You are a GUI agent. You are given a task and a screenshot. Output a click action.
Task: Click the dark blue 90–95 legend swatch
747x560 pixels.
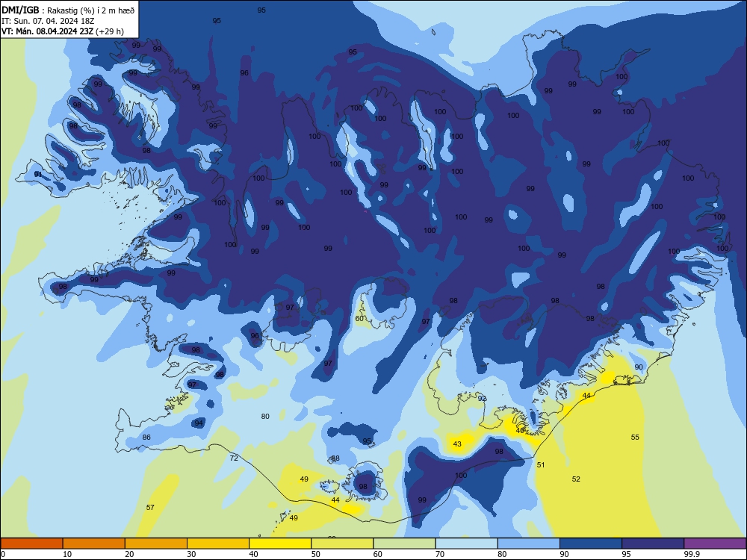click(591, 544)
